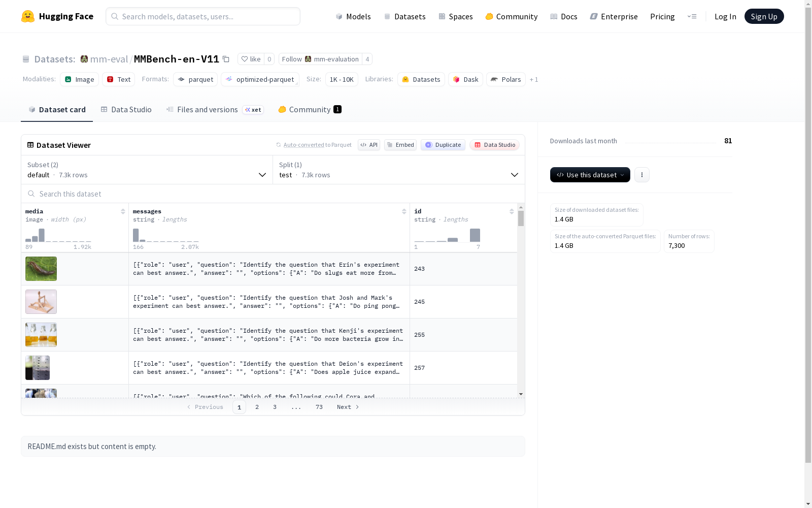Screen dimensions: 812x508
Task: Open the Enterprise page
Action: pos(614,16)
